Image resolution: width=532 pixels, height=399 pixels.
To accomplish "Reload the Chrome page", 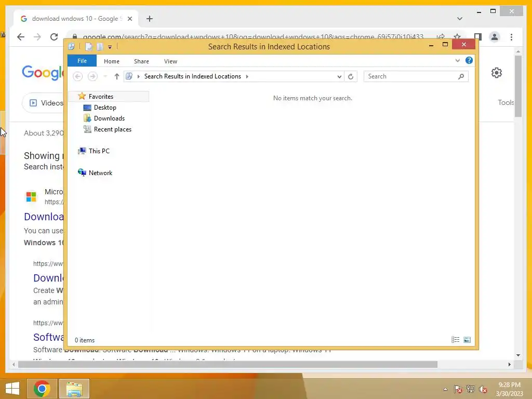I will 54,37.
